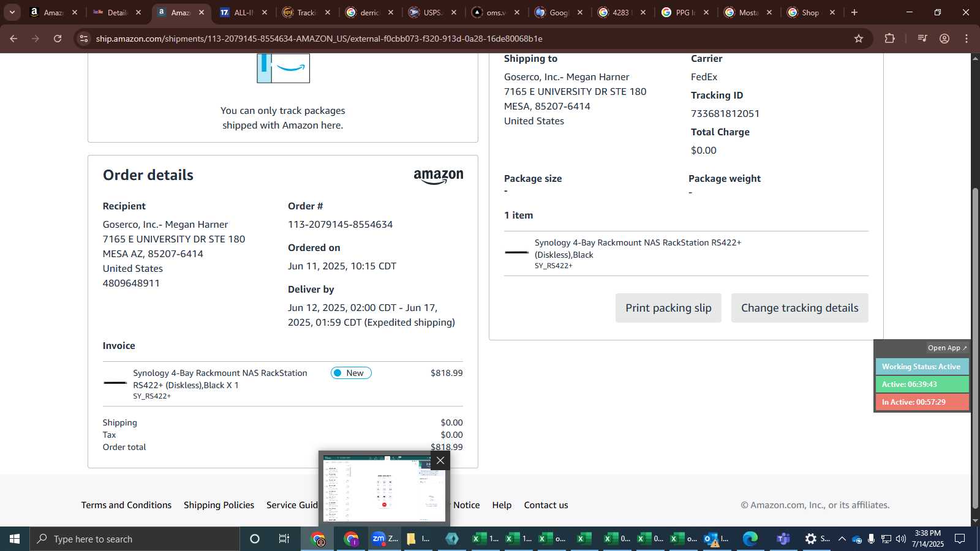Viewport: 980px width, 551px height.
Task: Open Microsoft Teams from the taskbar
Action: [x=783, y=539]
